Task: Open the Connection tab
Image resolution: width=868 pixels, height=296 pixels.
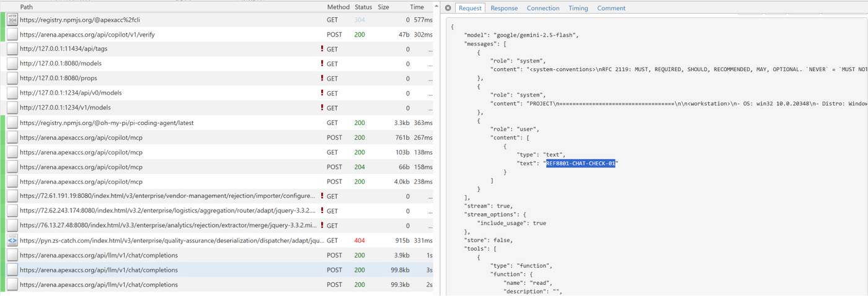Action: click(543, 8)
